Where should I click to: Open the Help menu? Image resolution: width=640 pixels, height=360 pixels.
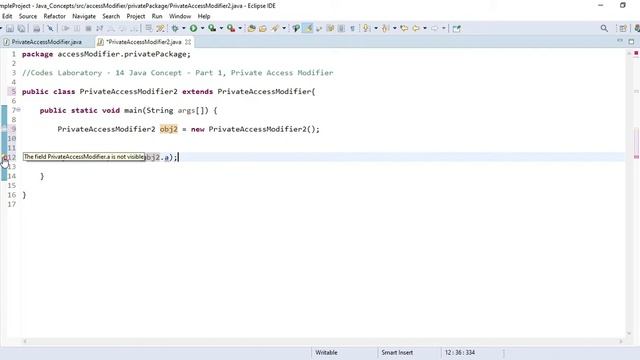[204, 16]
